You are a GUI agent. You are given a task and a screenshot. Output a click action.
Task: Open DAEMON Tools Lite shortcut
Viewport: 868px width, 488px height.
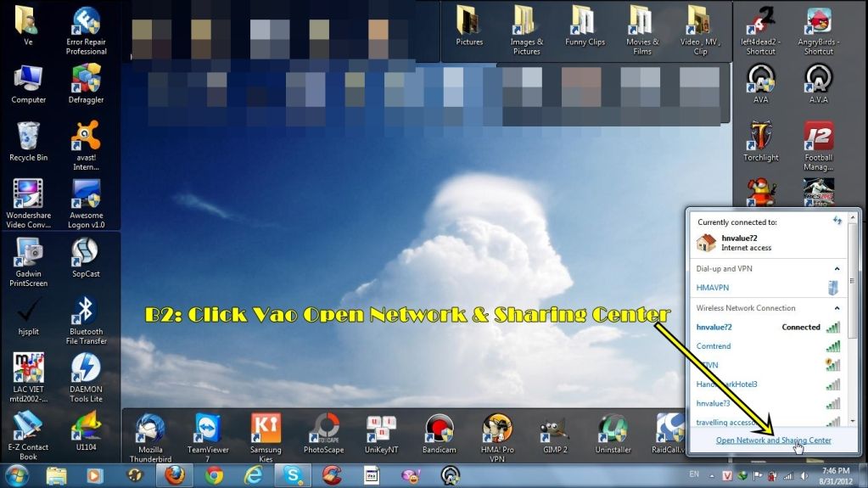[86, 376]
